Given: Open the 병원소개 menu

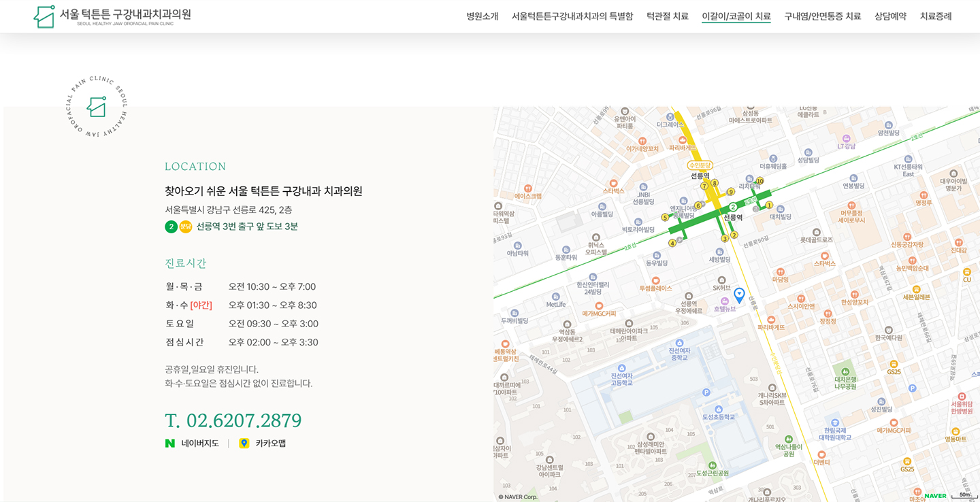Looking at the screenshot, I should [482, 16].
